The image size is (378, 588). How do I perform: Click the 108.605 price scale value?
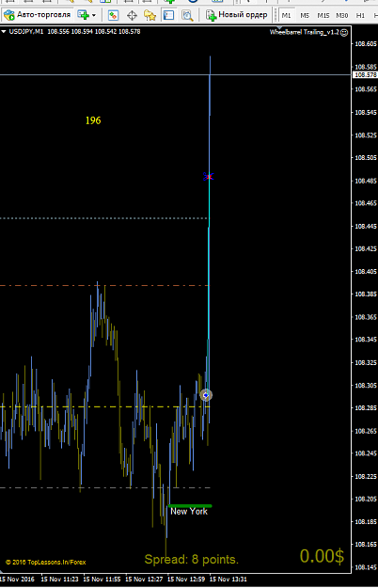pos(366,44)
